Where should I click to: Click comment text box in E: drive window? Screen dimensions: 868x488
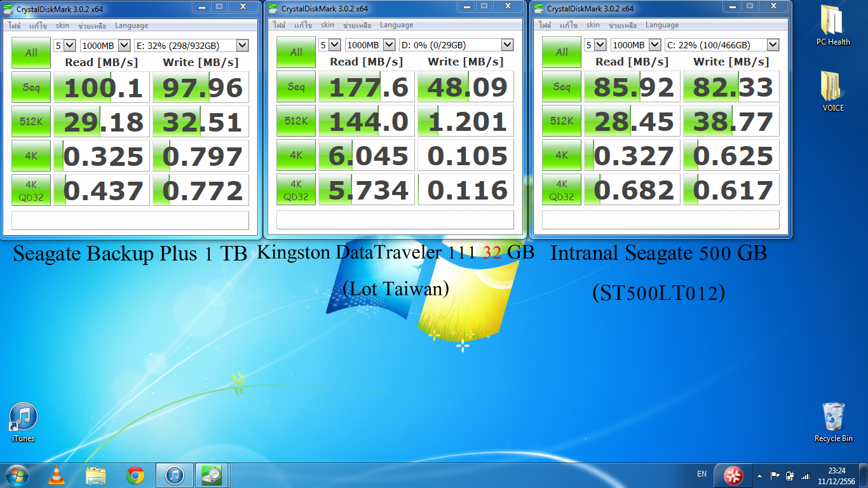coord(130,220)
